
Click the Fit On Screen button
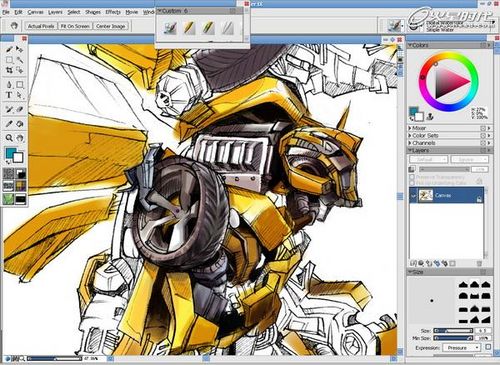click(75, 26)
